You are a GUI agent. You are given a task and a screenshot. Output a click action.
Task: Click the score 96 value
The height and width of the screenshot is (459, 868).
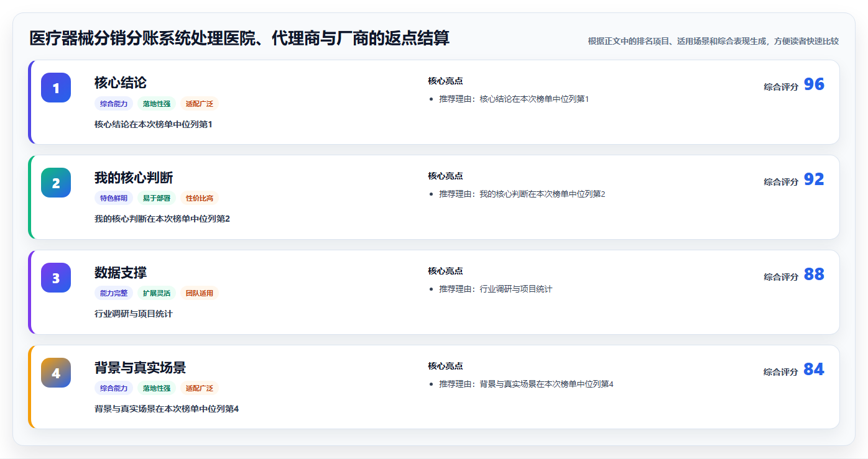coord(814,84)
